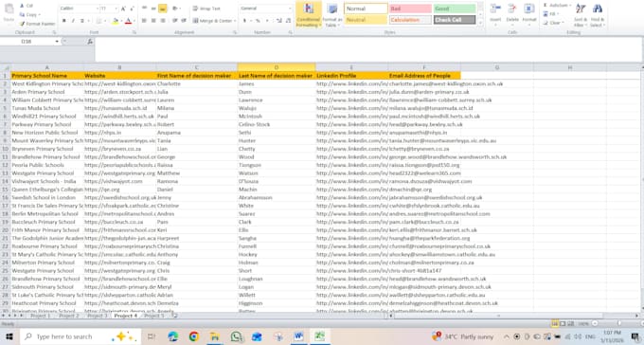Screen dimensions: 644x345
Task: Apply yellow Fill Color bucket
Action: pyautogui.click(x=116, y=21)
